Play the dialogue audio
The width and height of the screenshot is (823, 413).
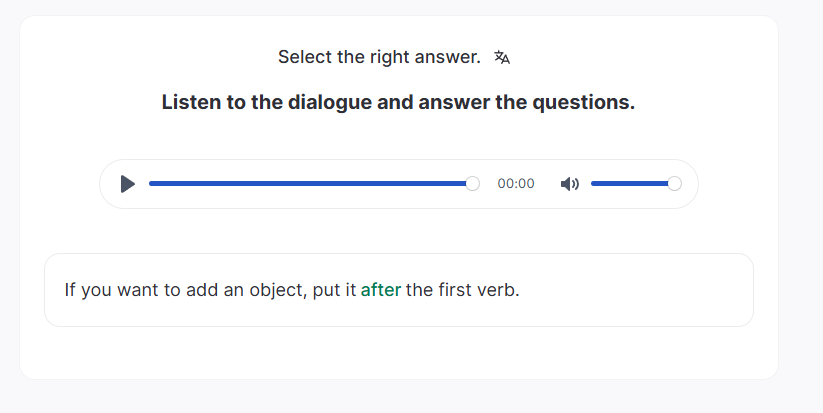click(127, 184)
